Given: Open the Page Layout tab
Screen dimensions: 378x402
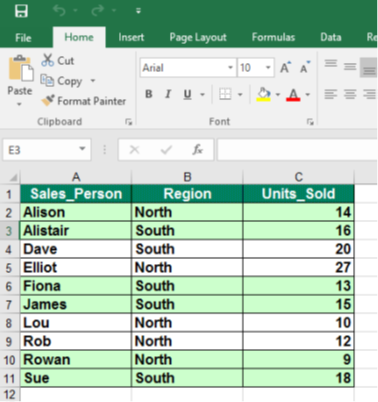Looking at the screenshot, I should pos(198,37).
